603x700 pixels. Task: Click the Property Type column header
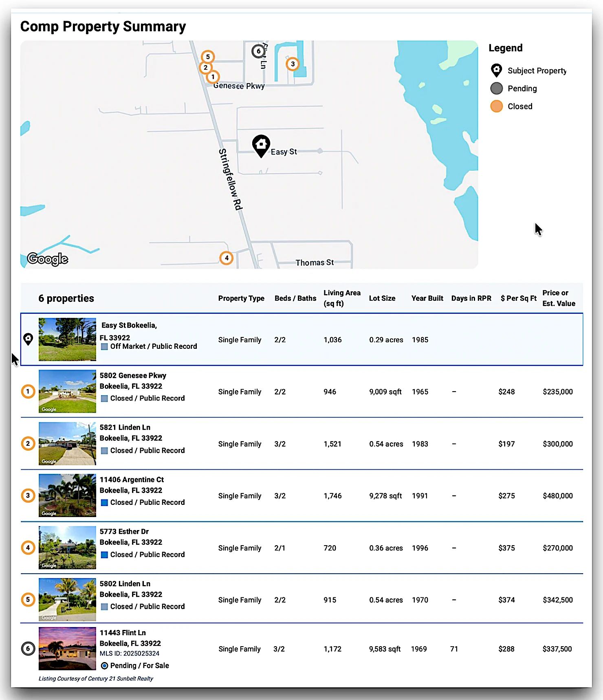(x=241, y=298)
